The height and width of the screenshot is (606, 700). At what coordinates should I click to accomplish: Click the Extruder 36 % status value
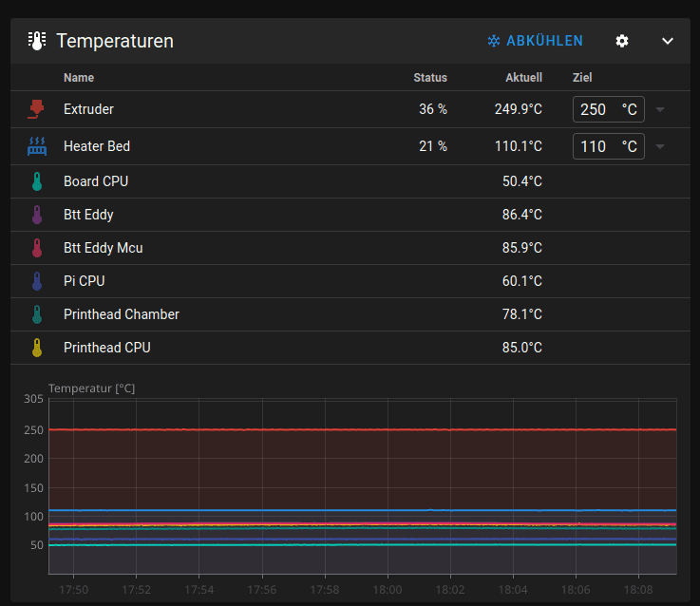433,109
